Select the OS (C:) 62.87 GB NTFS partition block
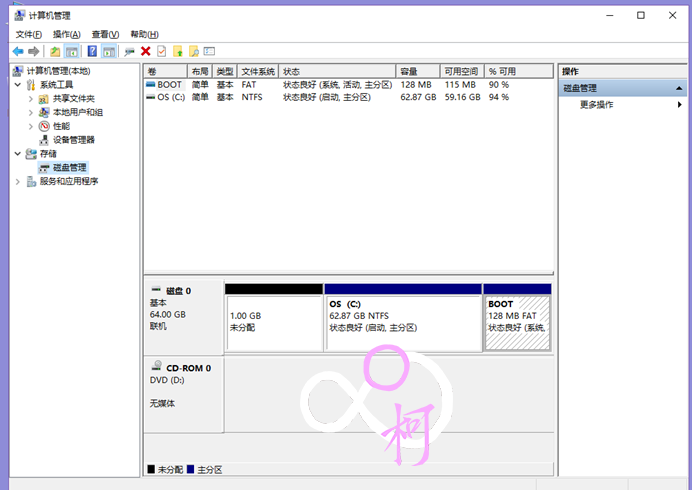 click(x=403, y=318)
